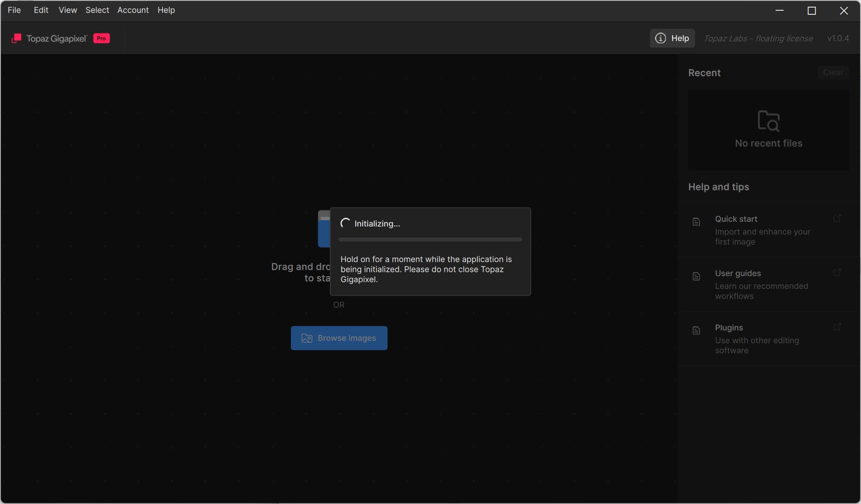Click the no recent files folder icon
Image resolution: width=861 pixels, height=504 pixels.
[768, 121]
